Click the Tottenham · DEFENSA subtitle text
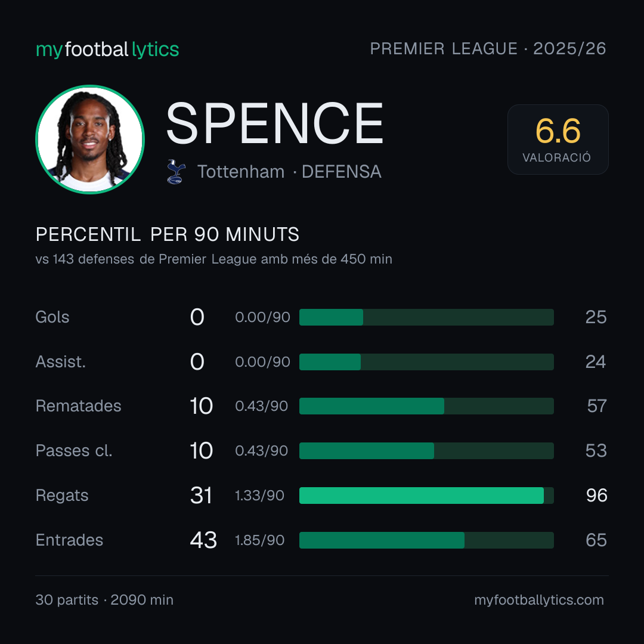The width and height of the screenshot is (644, 644). coord(289,172)
